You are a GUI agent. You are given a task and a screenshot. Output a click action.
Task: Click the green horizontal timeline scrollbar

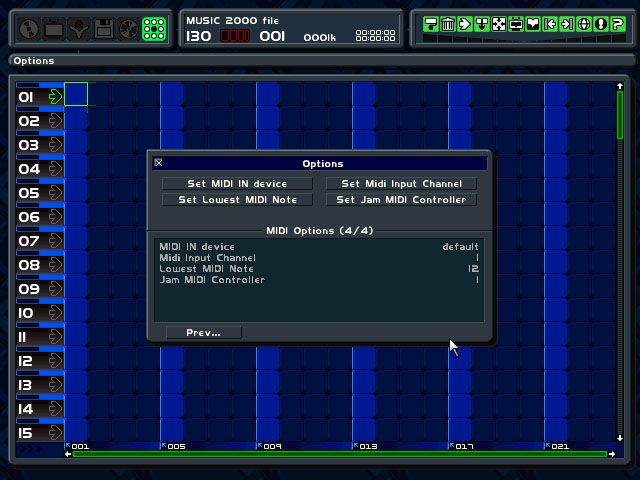(x=340, y=454)
